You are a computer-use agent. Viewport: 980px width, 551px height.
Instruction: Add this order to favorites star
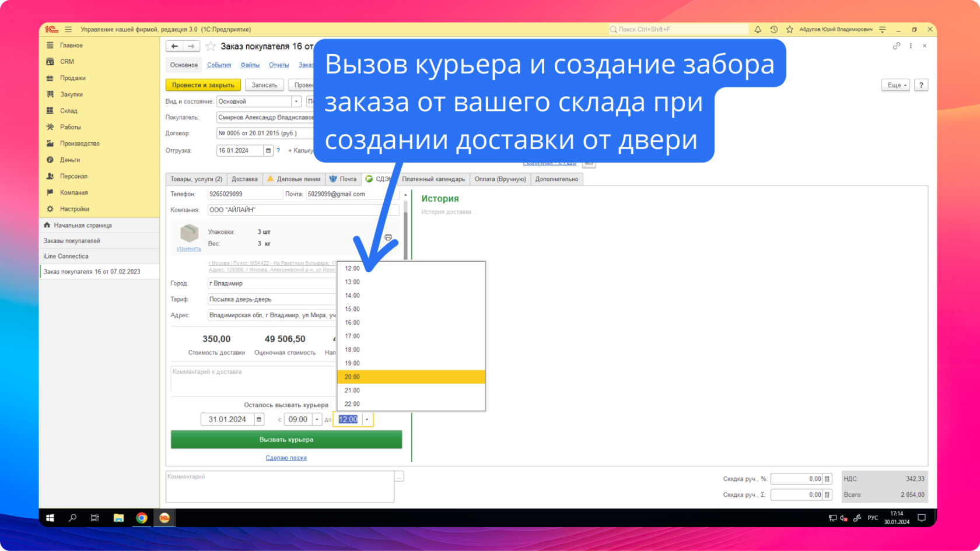(x=211, y=46)
